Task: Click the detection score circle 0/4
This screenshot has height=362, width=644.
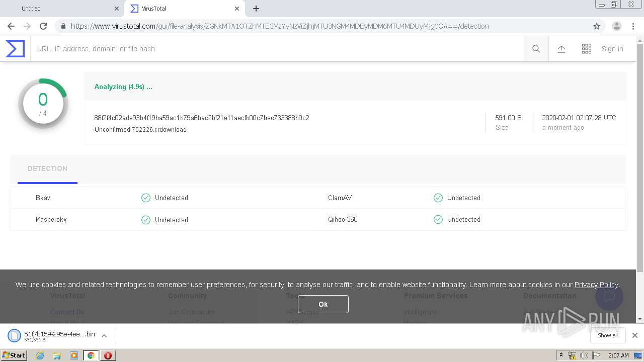Action: coord(43,104)
